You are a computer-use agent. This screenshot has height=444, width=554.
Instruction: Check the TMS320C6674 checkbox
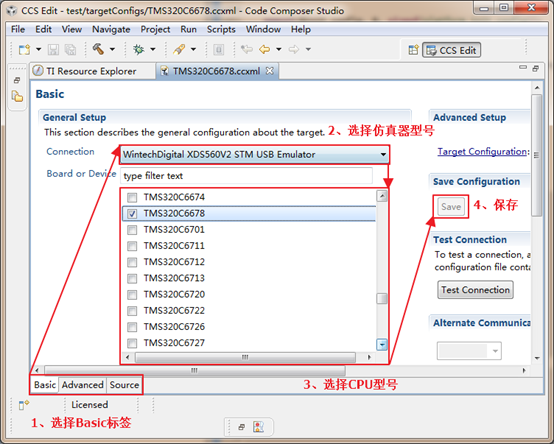[132, 197]
